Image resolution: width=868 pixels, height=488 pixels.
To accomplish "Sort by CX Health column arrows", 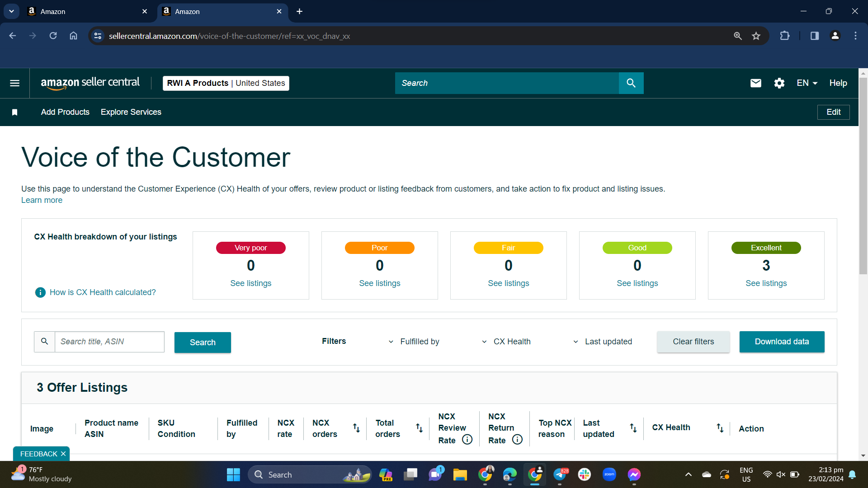I will pyautogui.click(x=720, y=428).
